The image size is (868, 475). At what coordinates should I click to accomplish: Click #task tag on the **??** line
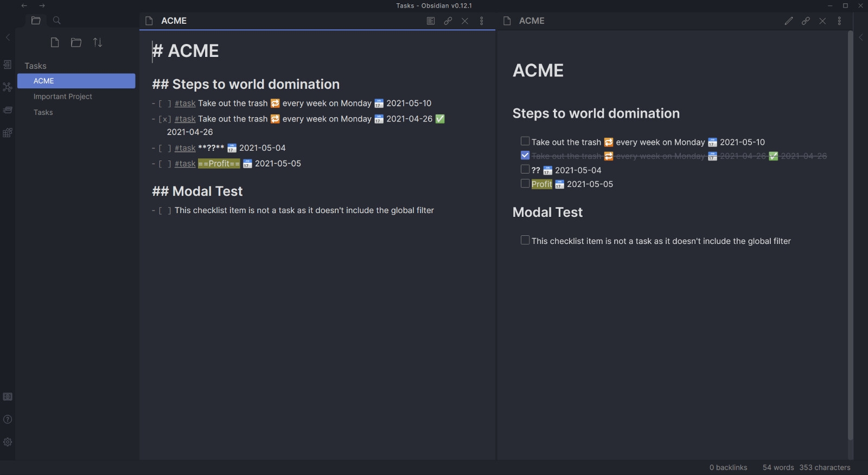click(x=185, y=148)
